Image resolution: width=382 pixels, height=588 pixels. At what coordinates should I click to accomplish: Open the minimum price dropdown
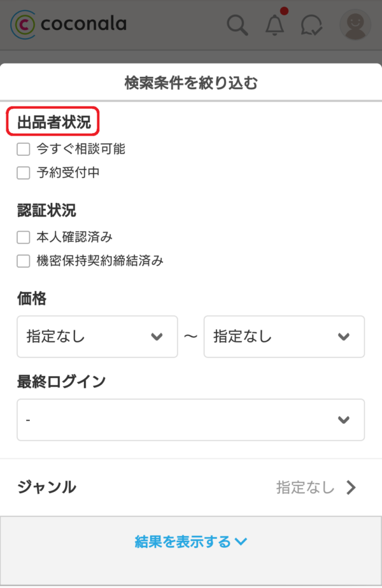click(x=97, y=337)
